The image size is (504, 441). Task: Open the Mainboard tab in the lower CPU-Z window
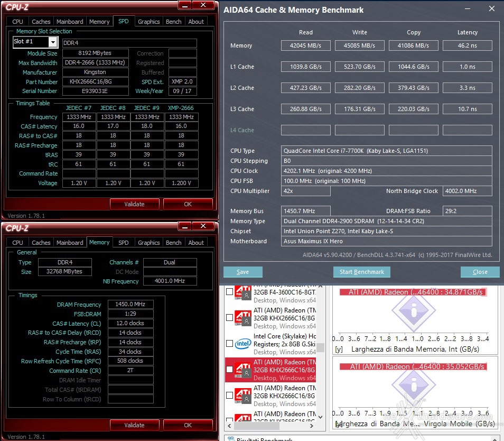click(x=70, y=243)
